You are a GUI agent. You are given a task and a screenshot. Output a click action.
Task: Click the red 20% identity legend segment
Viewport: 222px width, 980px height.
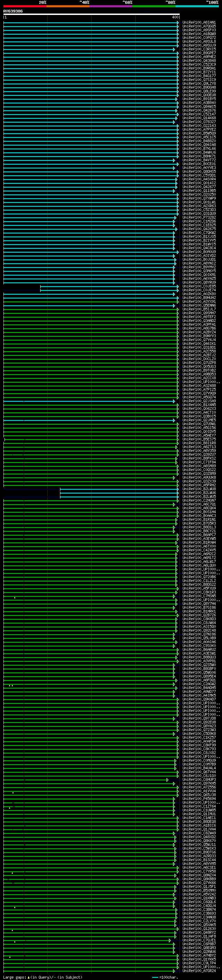[25, 6]
